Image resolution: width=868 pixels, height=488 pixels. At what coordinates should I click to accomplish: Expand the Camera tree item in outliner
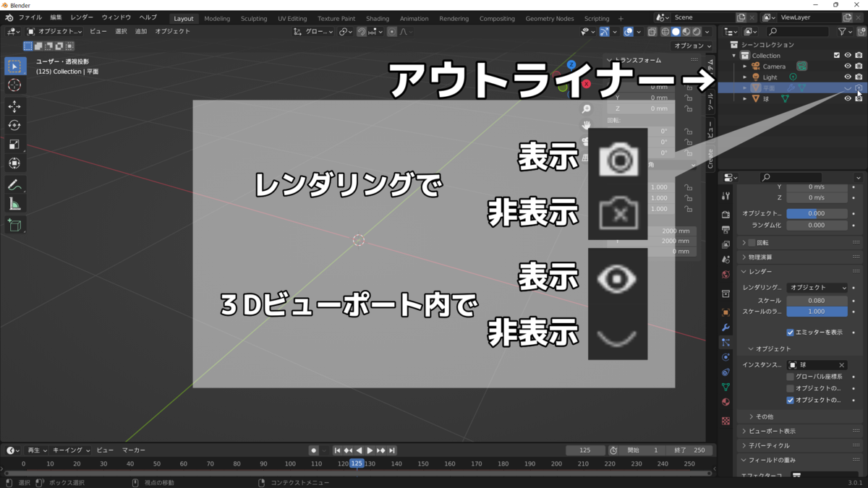(745, 67)
